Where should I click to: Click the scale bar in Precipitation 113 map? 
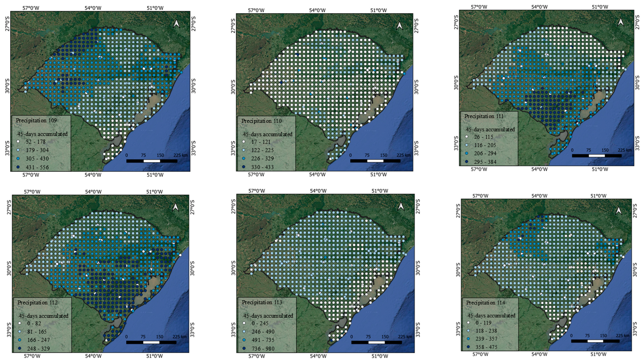pyautogui.click(x=376, y=342)
